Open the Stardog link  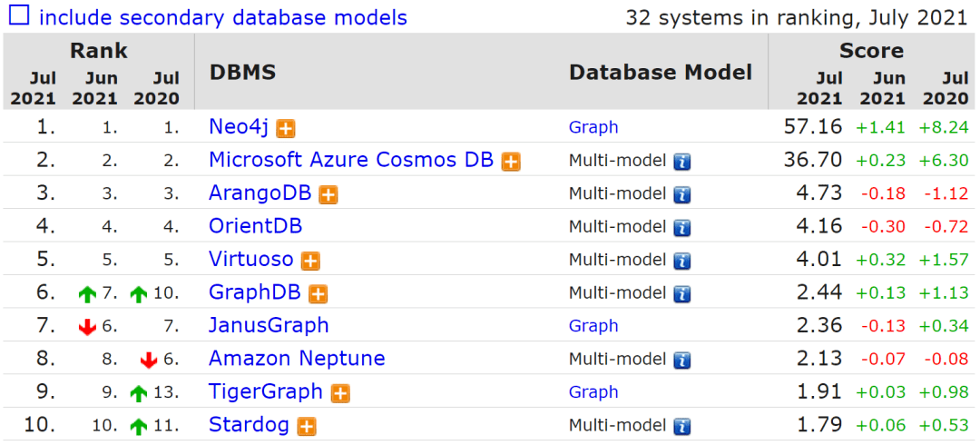click(249, 425)
